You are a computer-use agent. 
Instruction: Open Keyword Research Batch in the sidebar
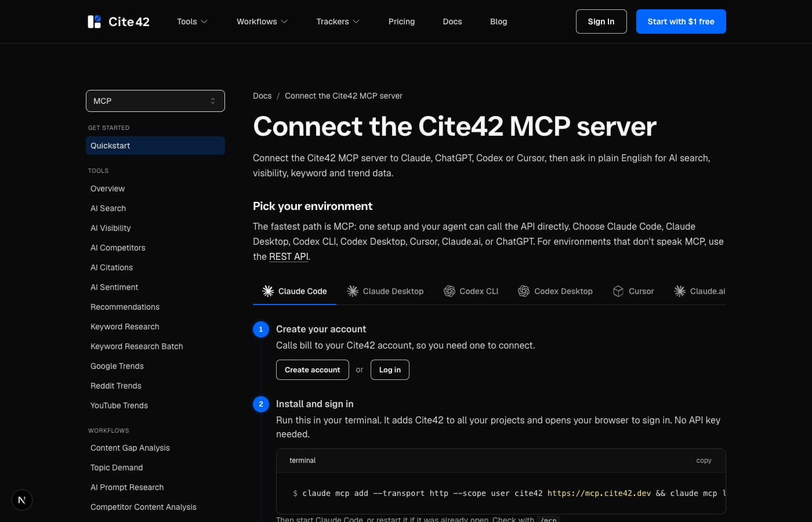tap(155, 346)
